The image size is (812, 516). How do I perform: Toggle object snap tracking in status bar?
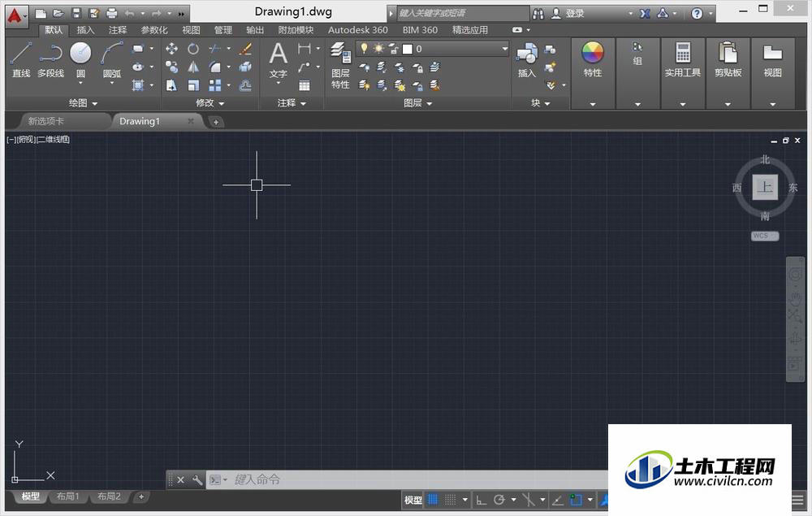coord(558,500)
